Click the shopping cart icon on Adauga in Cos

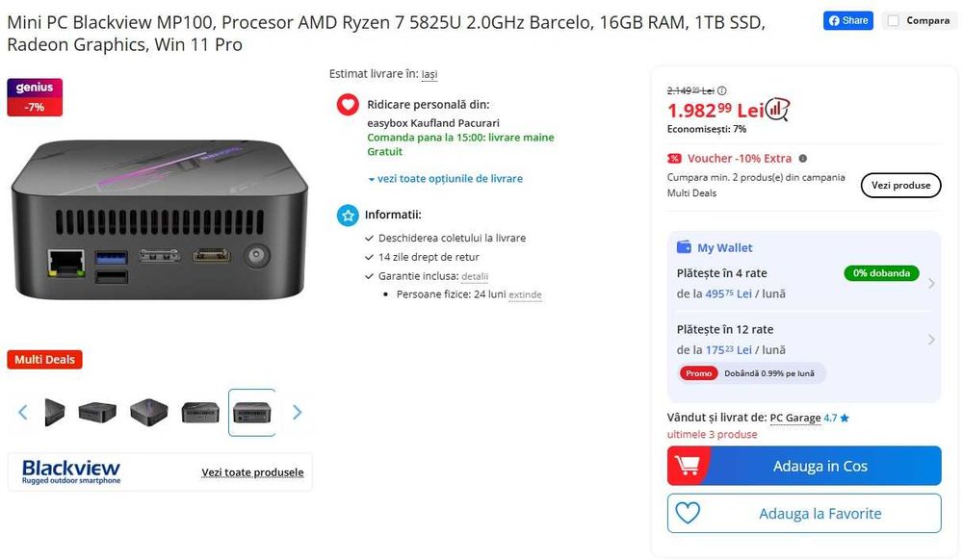pos(688,466)
